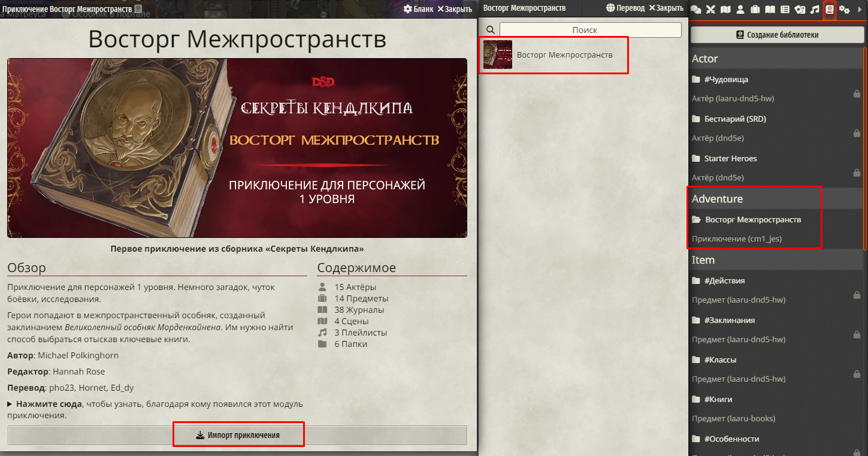
Task: Open the Combat Encounters crossed-swords tab
Action: (711, 10)
